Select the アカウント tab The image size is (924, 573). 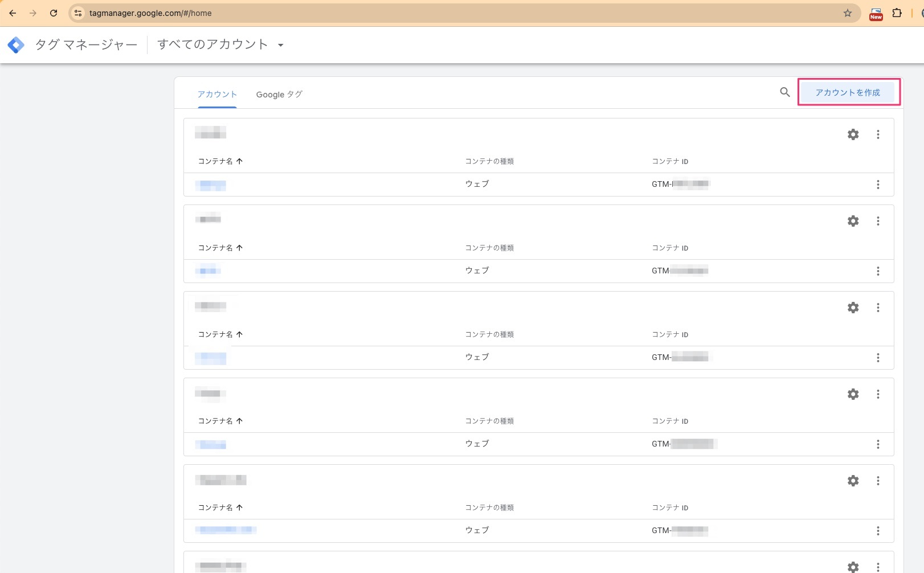coord(217,94)
